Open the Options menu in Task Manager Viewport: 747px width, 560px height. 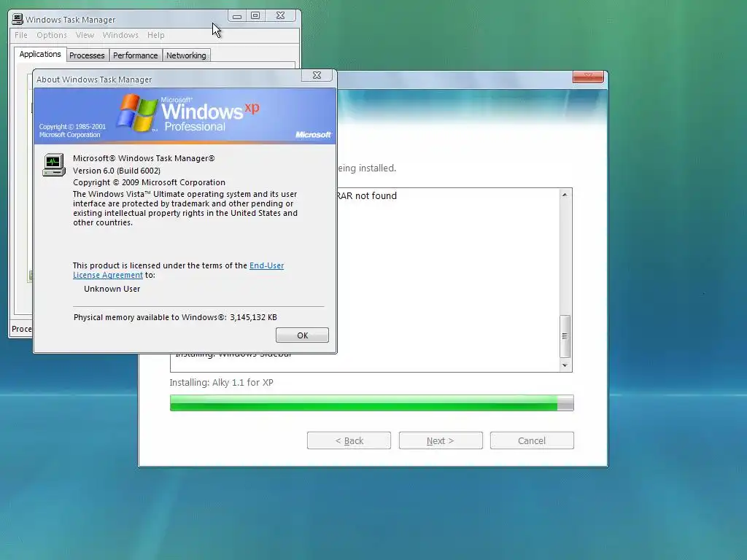point(52,35)
